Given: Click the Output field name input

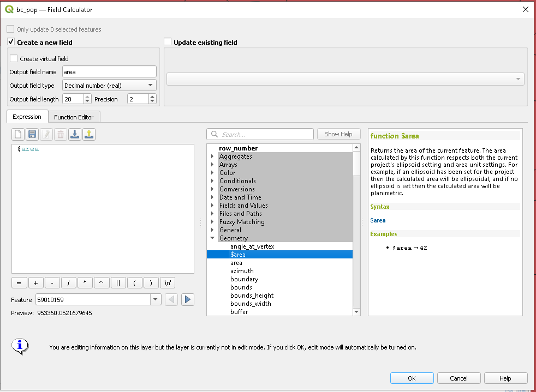Looking at the screenshot, I should point(109,72).
